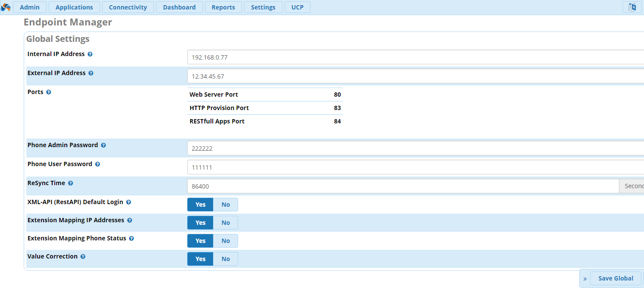Click help icon beside Internal IP Address
This screenshot has width=644, height=290.
point(90,54)
